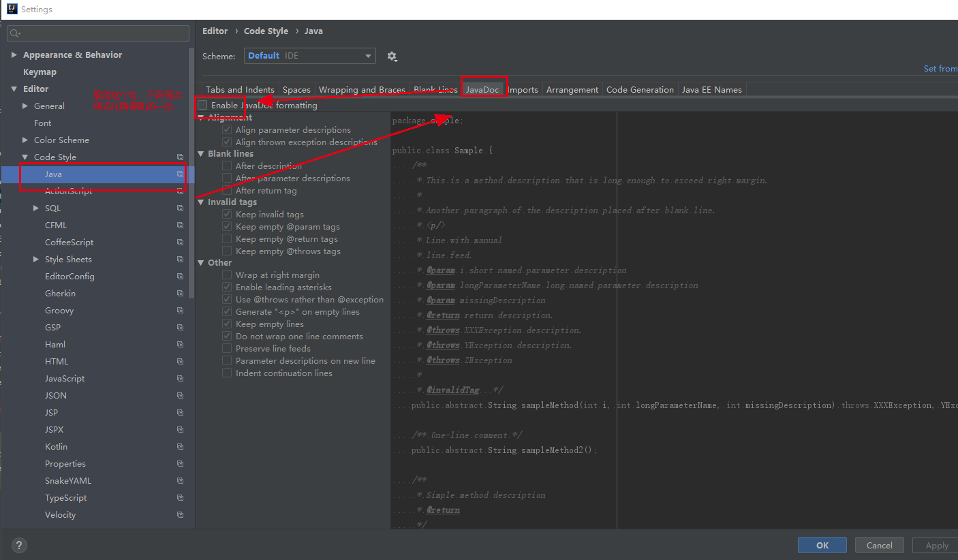Click the Cancel button

tap(879, 545)
